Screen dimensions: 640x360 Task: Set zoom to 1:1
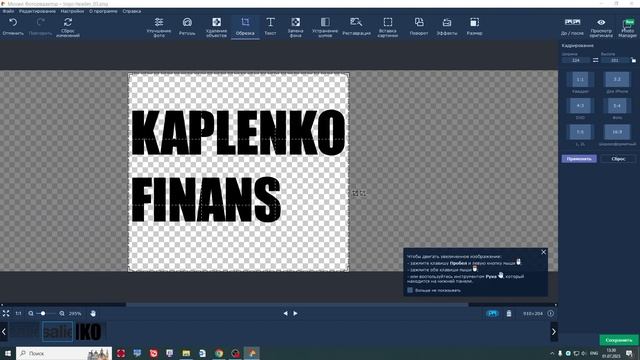(x=18, y=313)
